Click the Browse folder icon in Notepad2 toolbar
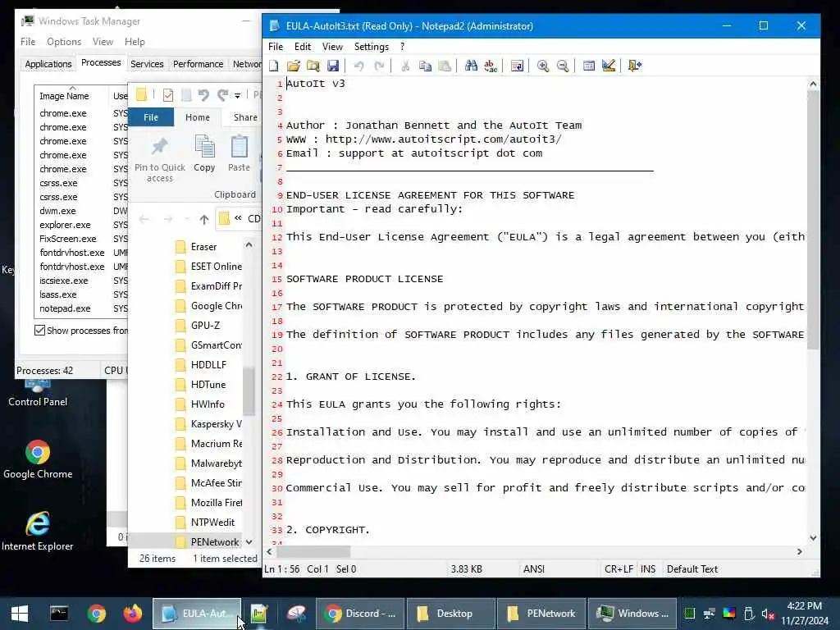 [313, 66]
